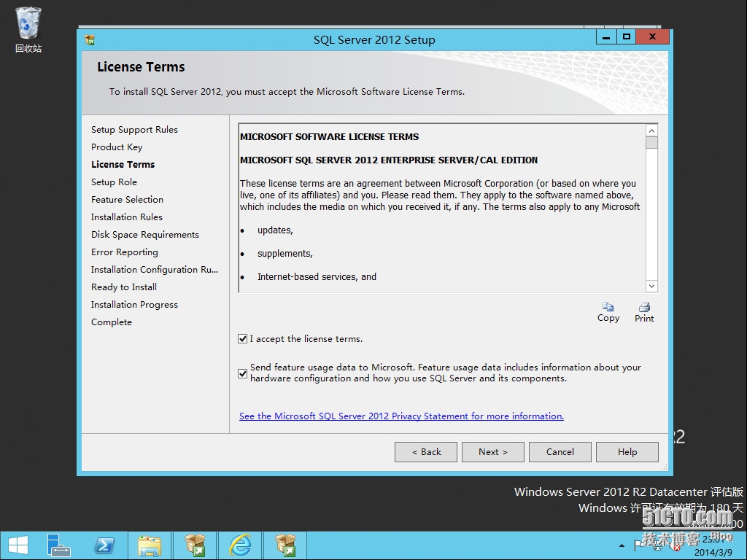This screenshot has height=560, width=747.
Task: Go Back to the previous step
Action: tap(426, 452)
